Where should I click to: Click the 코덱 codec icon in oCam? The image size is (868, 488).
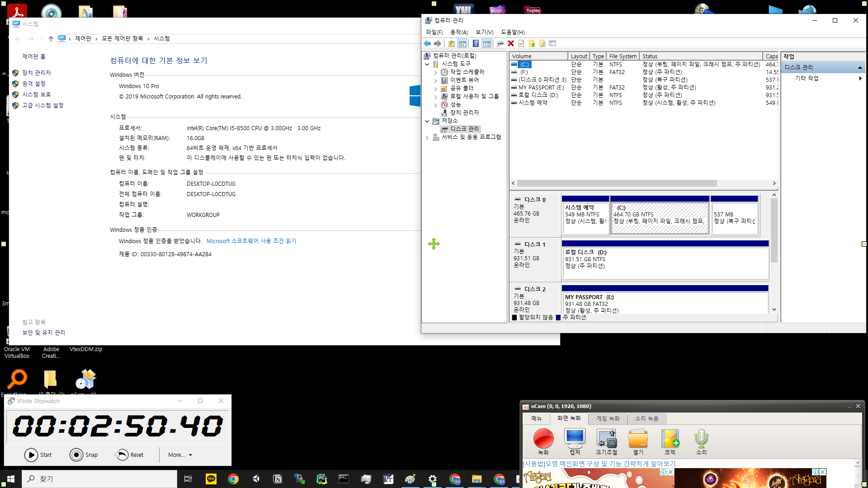pyautogui.click(x=670, y=439)
